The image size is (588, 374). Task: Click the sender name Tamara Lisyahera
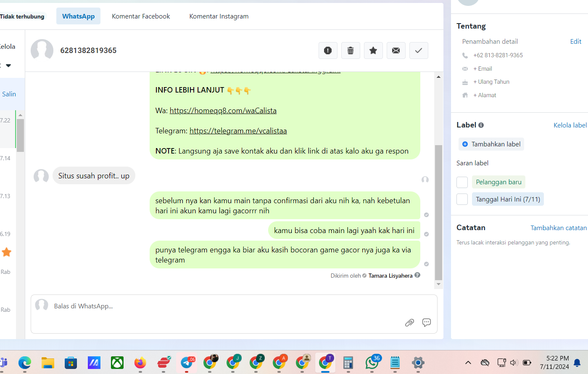coord(390,276)
